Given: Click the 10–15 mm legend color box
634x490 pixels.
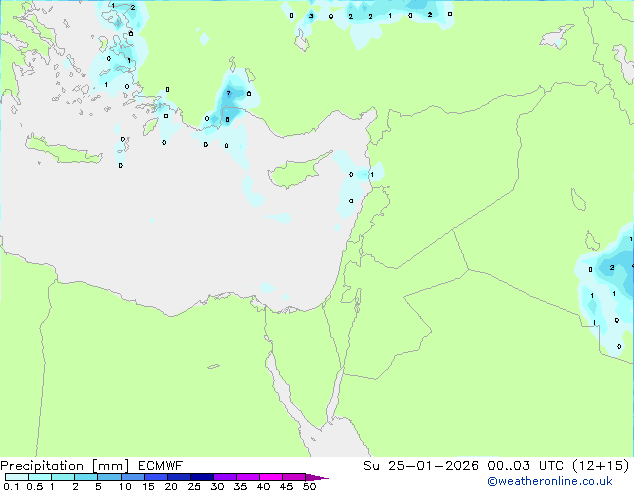Looking at the screenshot, I should coord(132,477).
